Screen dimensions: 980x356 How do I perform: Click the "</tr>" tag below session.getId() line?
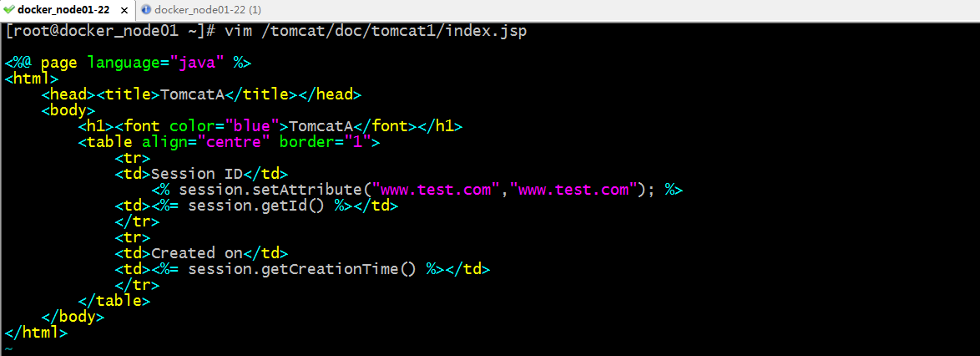138,222
